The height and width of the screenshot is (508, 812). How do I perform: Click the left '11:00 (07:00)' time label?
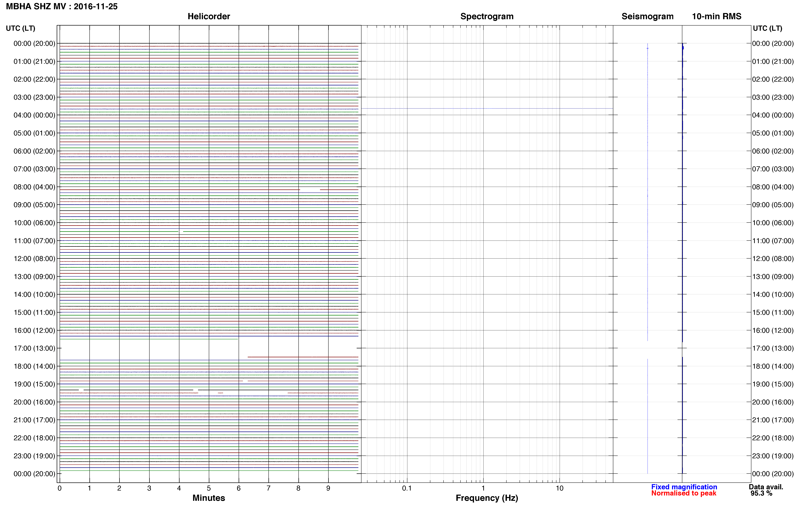point(34,241)
